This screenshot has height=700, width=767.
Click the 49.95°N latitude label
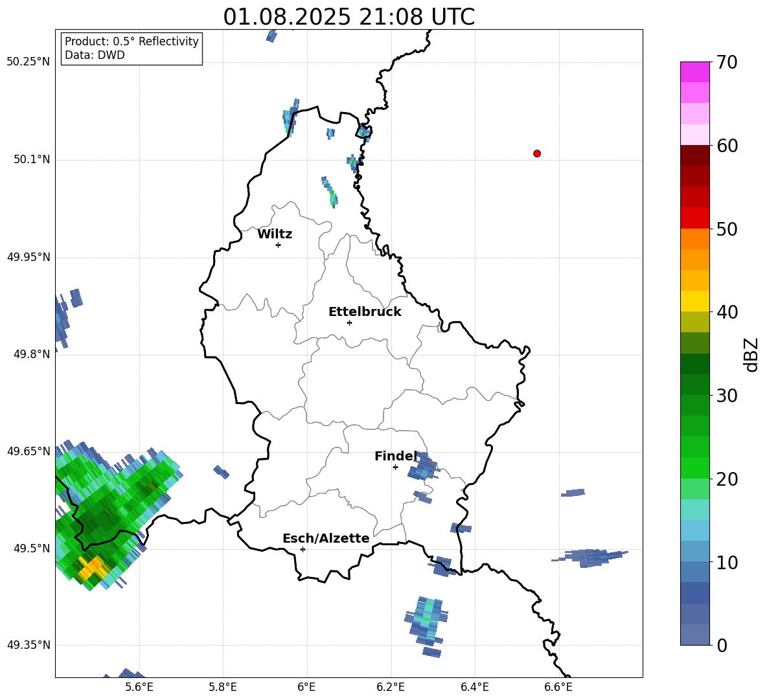tap(29, 256)
